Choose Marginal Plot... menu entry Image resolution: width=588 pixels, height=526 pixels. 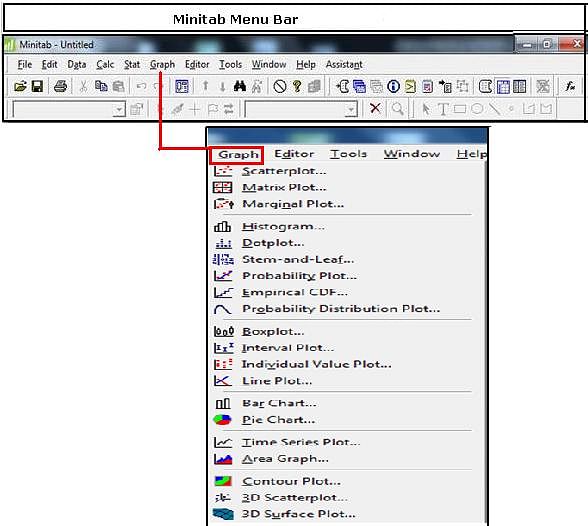tap(292, 204)
